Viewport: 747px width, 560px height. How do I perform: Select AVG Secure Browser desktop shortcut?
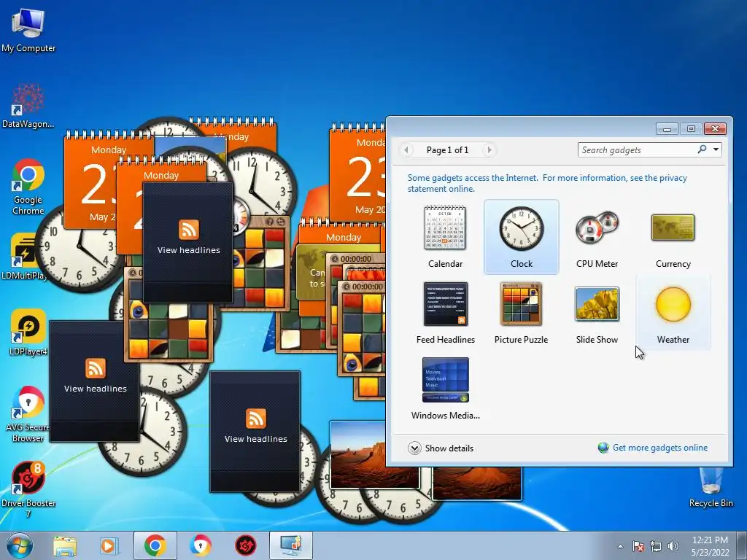tap(28, 413)
